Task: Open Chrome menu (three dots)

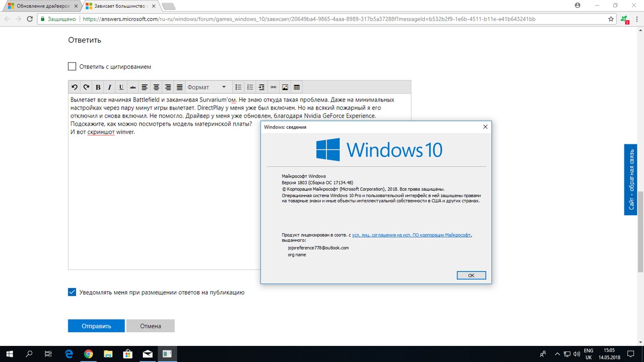Action: pyautogui.click(x=636, y=19)
